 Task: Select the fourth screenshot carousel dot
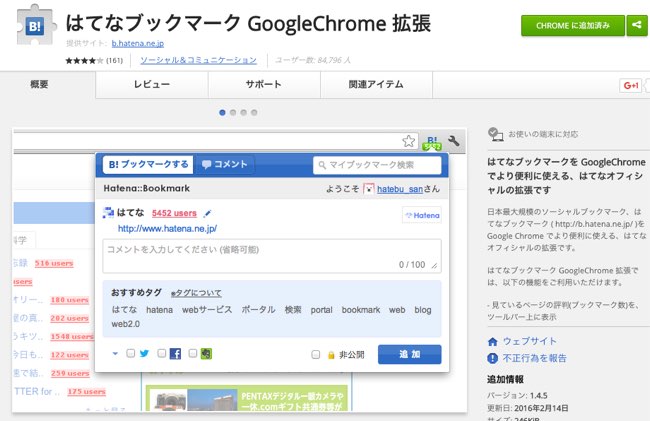254,112
